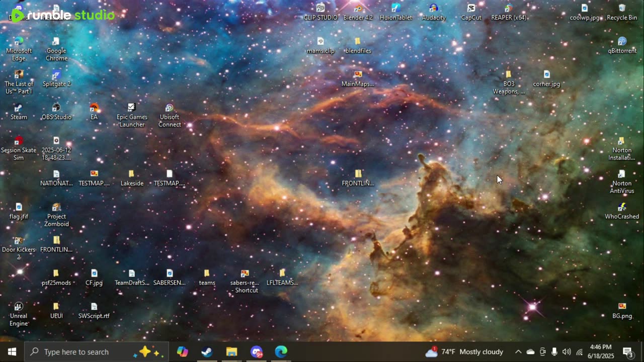
Task: Click the CapCut desktop icon
Action: click(471, 12)
